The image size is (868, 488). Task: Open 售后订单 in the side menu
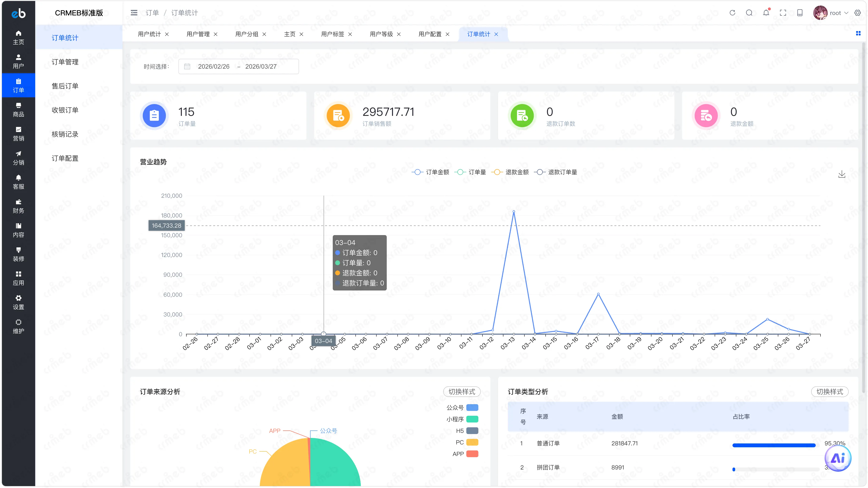click(x=79, y=86)
